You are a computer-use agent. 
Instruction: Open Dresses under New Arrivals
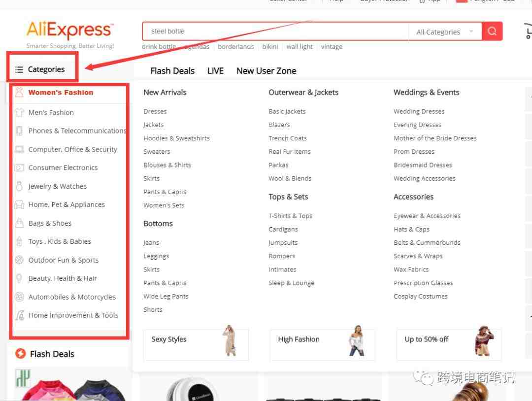coord(155,111)
